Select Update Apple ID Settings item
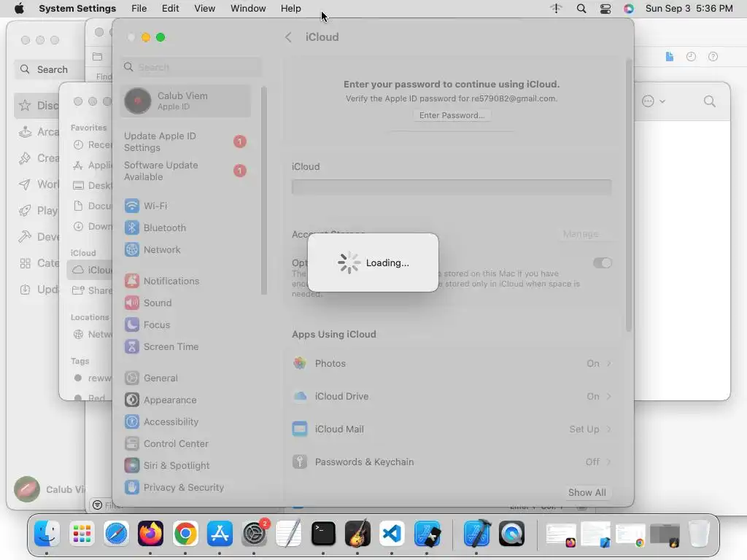 pyautogui.click(x=186, y=142)
